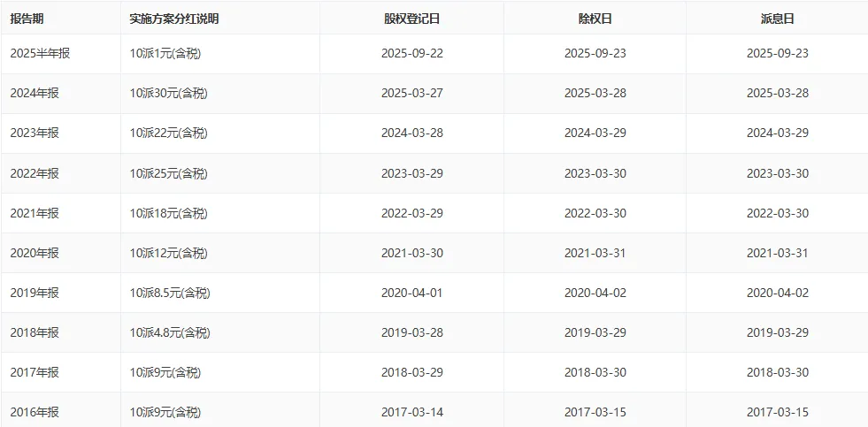Select the 2024年报 report cell
Viewport: 868px width, 427px height.
click(35, 93)
